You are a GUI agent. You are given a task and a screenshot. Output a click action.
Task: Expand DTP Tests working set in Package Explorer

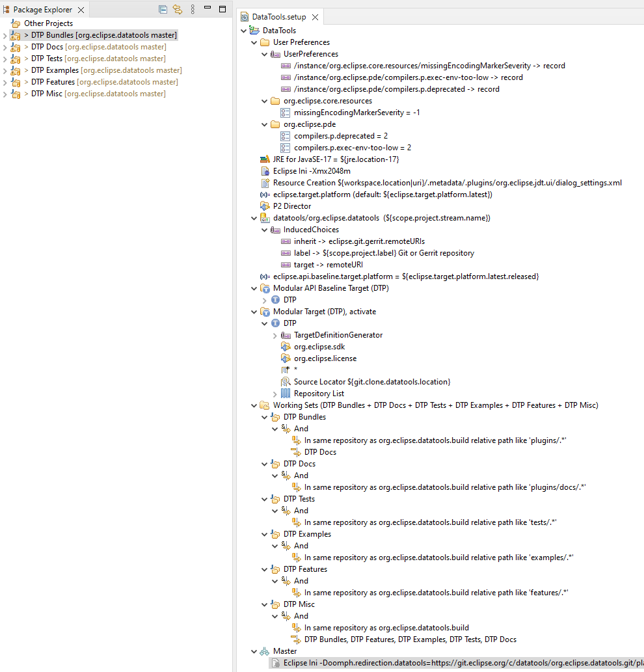5,59
